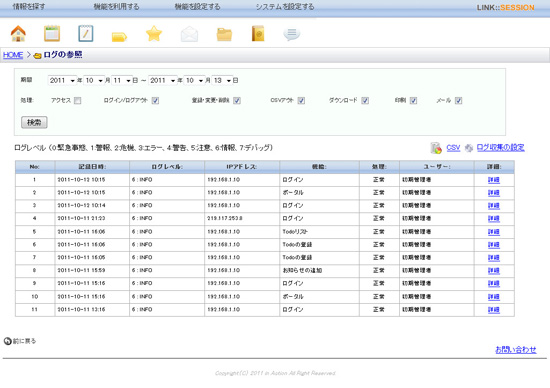The image size is (550, 388).
Task: Open the end month dropdown
Action: tap(194, 80)
